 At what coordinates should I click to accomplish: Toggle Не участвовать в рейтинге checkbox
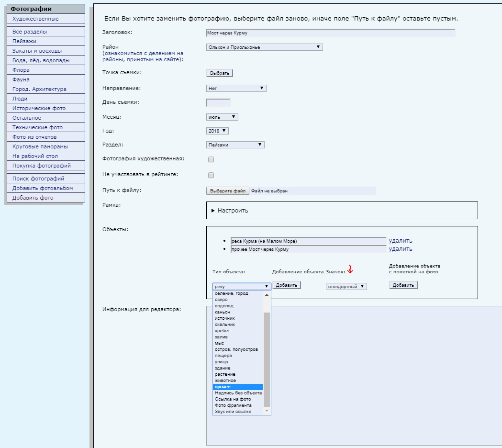(211, 175)
